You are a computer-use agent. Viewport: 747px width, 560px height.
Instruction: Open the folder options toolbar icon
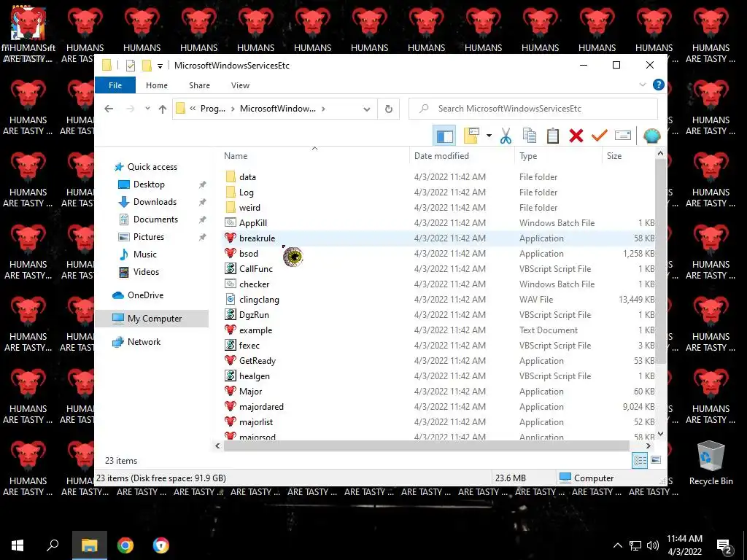click(471, 136)
